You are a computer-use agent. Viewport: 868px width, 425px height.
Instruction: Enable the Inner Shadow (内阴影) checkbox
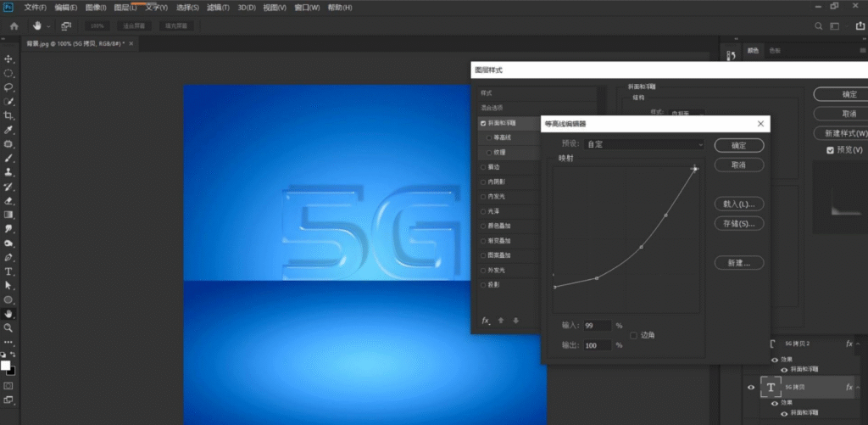(x=483, y=182)
